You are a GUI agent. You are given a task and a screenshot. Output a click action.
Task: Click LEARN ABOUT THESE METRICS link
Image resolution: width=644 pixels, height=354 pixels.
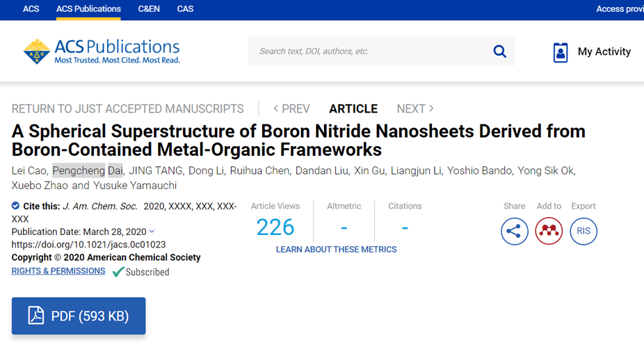point(336,250)
